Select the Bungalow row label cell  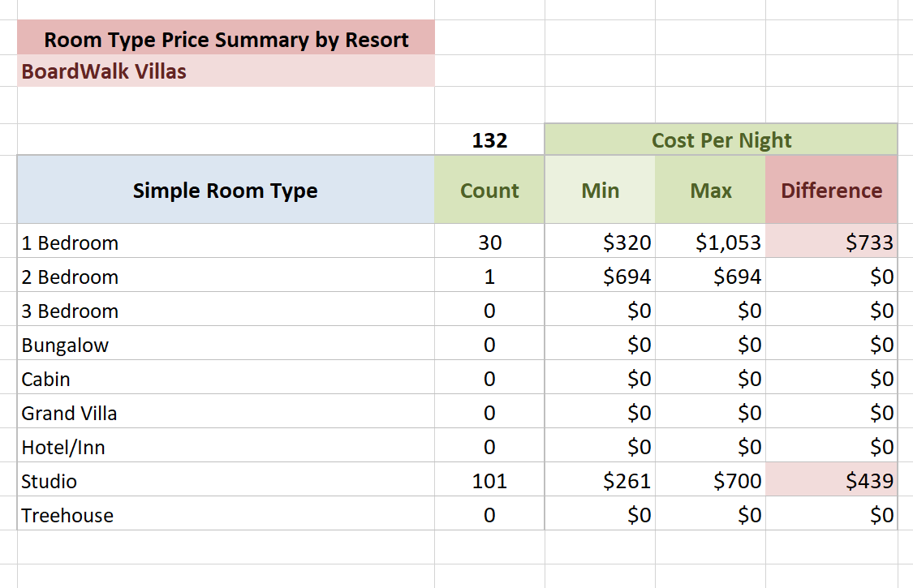point(65,345)
